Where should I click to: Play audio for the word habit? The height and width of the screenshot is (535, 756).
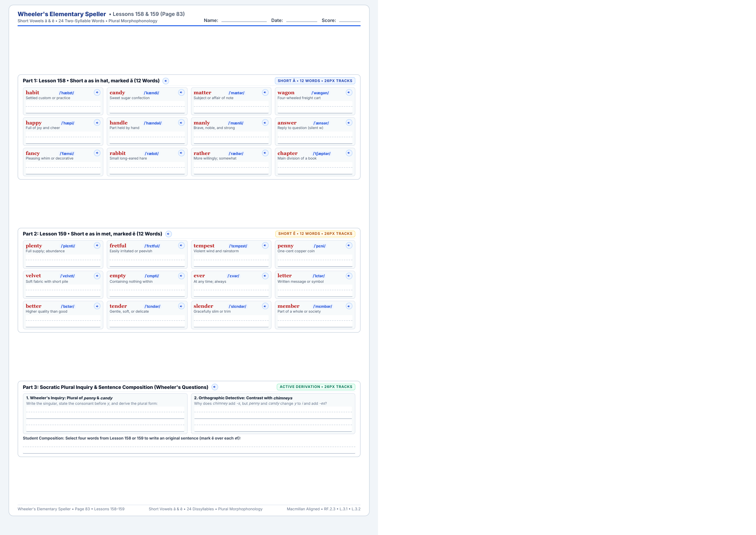click(97, 92)
